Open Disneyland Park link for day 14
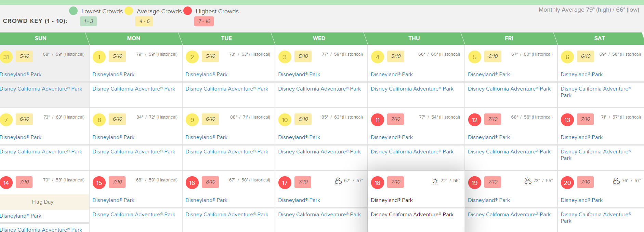The width and height of the screenshot is (644, 232). [21, 216]
